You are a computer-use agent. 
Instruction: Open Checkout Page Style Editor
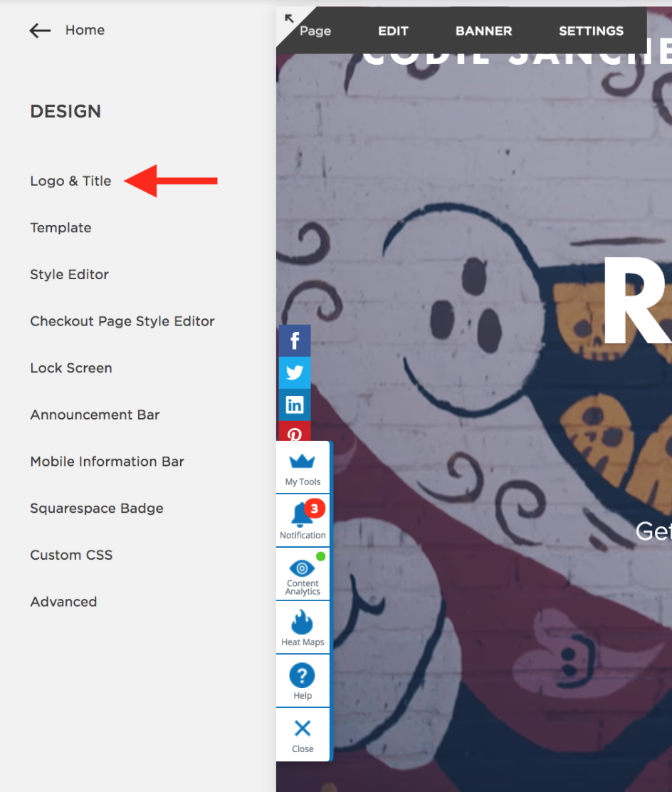point(122,321)
